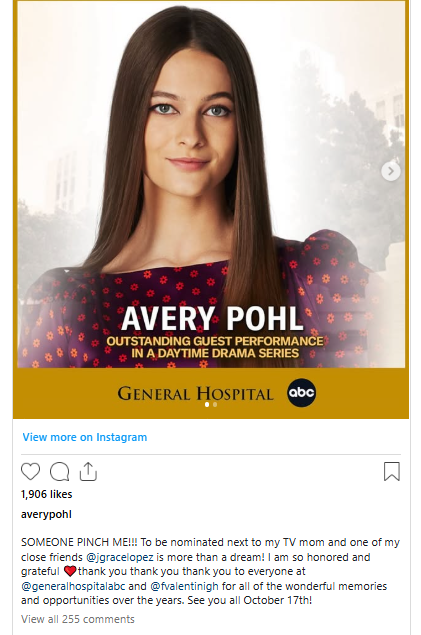The width and height of the screenshot is (421, 635).
Task: Open the averypohl profile username
Action: [46, 514]
